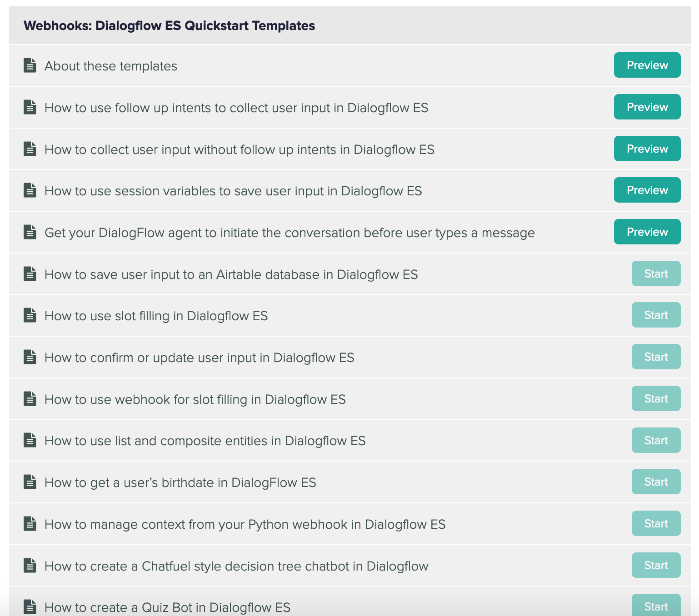Start the webhook for slot filling lesson
The image size is (699, 616).
coord(656,398)
